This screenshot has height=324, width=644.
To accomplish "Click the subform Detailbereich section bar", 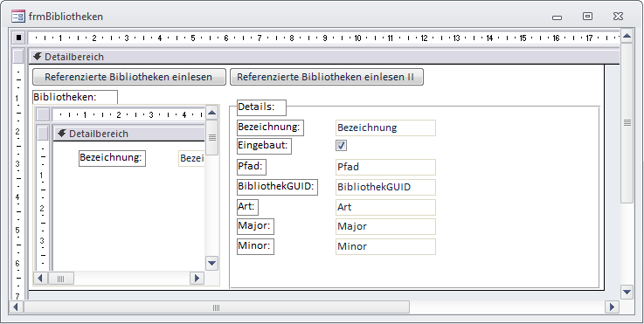I will [x=128, y=134].
